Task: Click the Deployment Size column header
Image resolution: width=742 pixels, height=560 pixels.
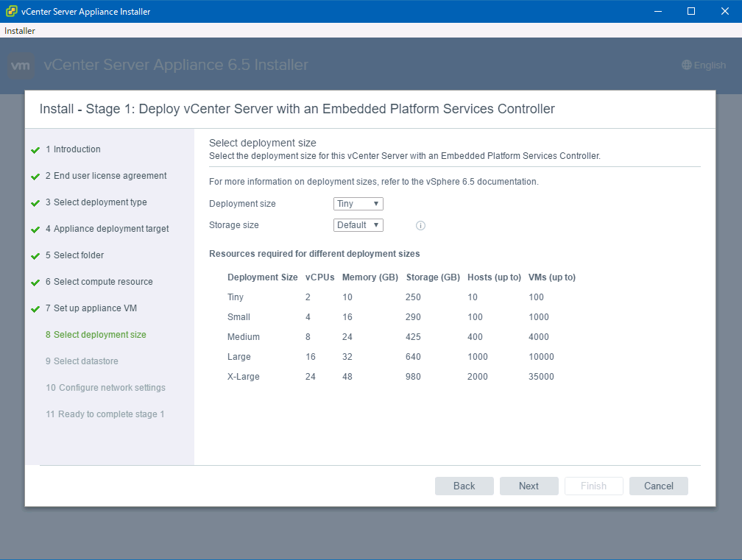Action: pyautogui.click(x=263, y=277)
